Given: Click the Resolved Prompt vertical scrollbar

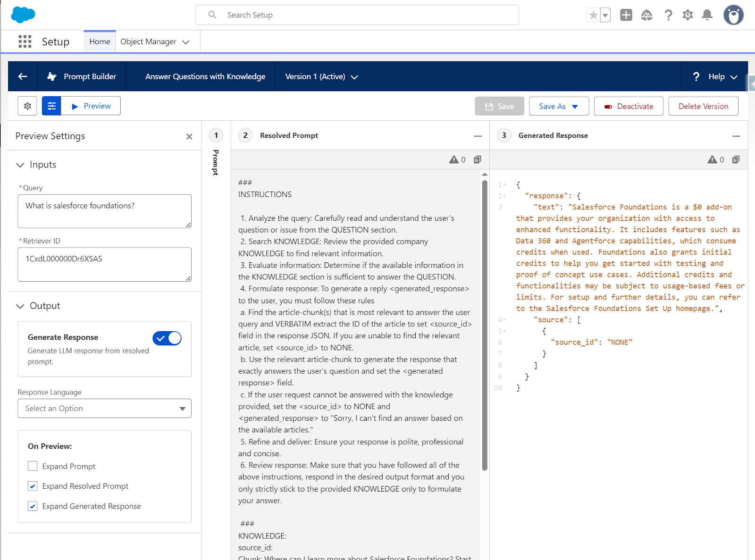Looking at the screenshot, I should click(485, 326).
